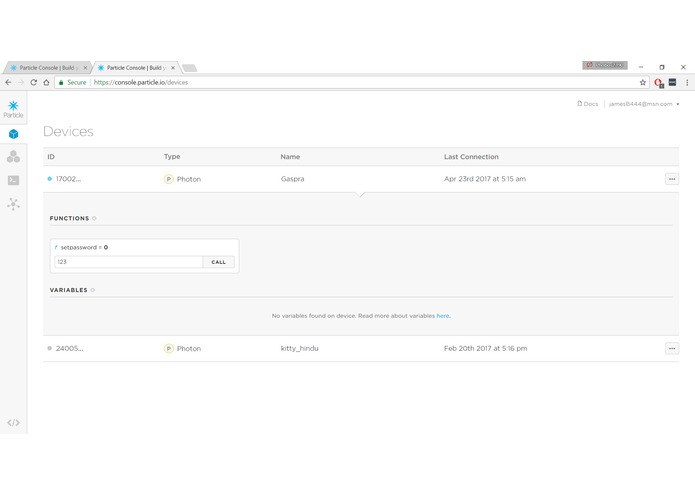
Task: Open more options for kitty_hindu device
Action: click(672, 349)
